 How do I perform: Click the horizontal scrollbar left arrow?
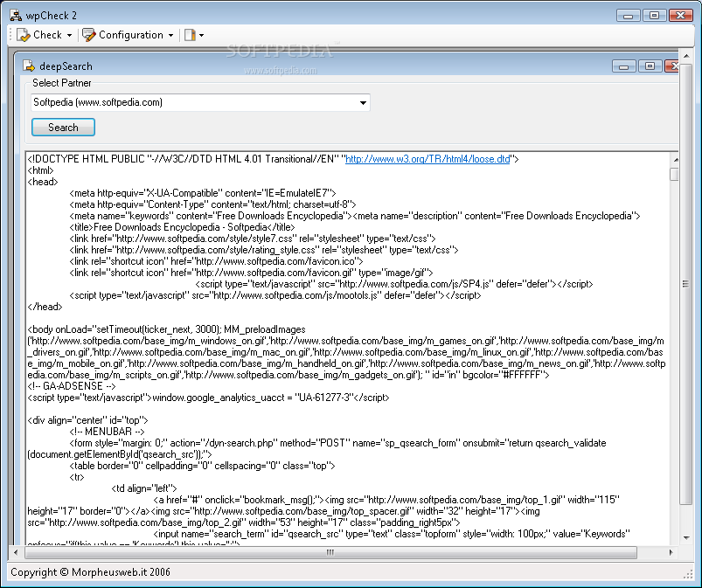[x=16, y=553]
